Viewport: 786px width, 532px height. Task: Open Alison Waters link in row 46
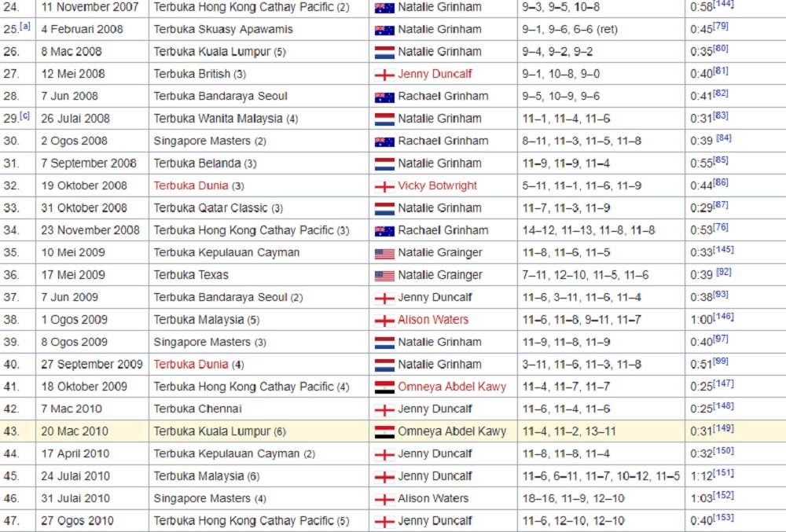click(433, 498)
